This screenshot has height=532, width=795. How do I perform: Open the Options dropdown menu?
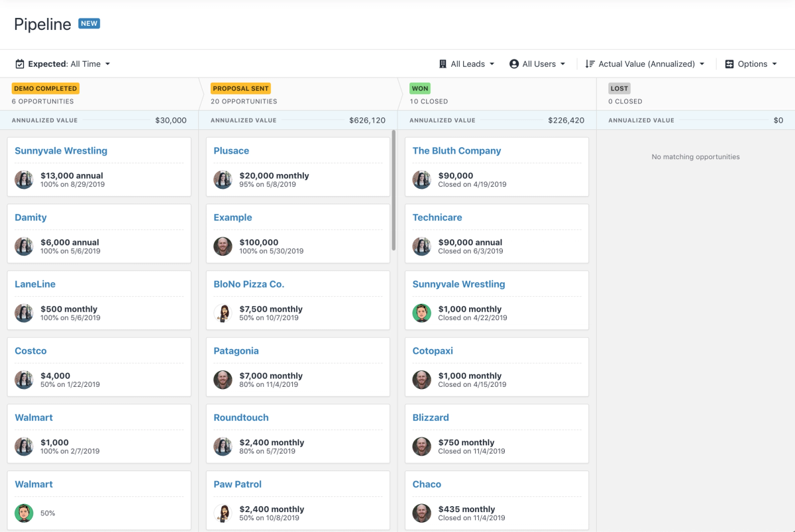tap(751, 64)
